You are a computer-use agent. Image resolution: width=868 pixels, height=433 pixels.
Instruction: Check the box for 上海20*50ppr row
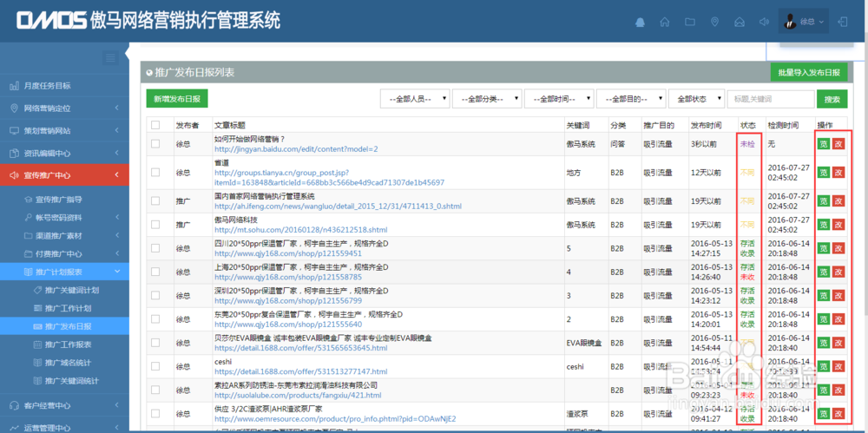point(155,272)
